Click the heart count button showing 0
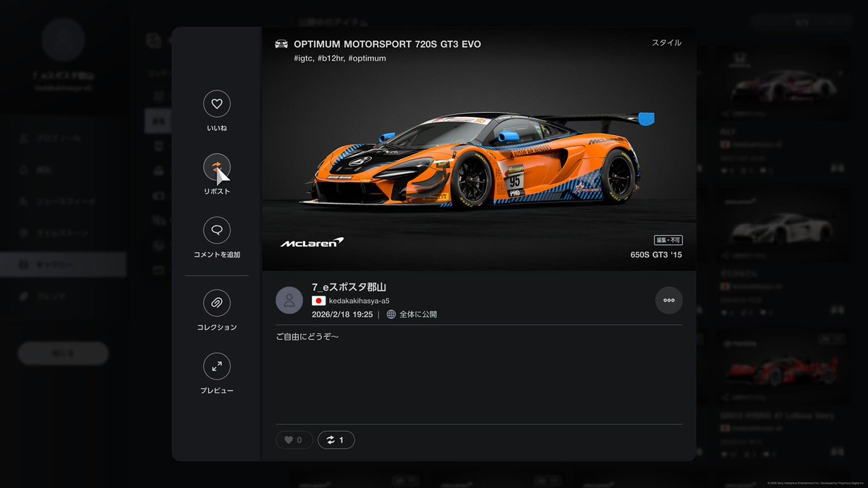Screen dimensions: 868x488 click(294, 440)
